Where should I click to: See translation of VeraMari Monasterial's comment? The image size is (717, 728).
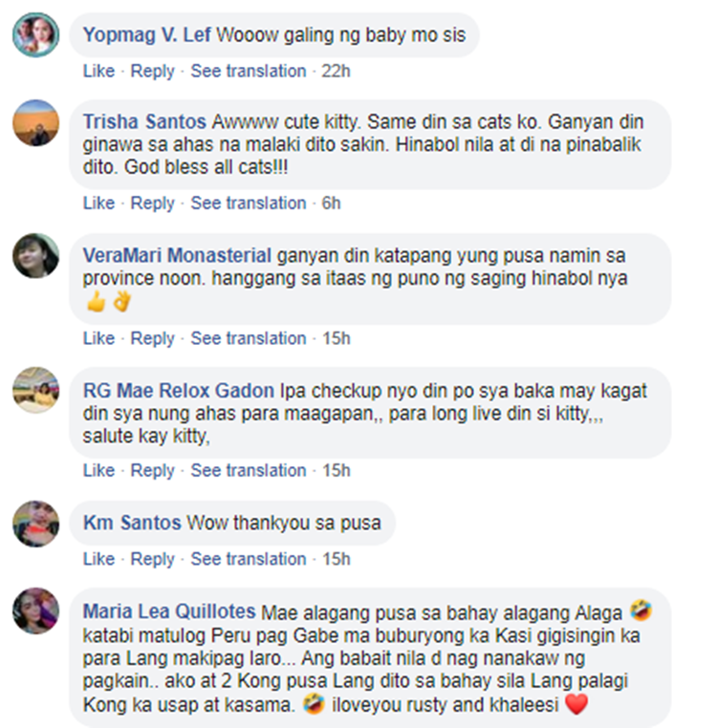coord(249,338)
